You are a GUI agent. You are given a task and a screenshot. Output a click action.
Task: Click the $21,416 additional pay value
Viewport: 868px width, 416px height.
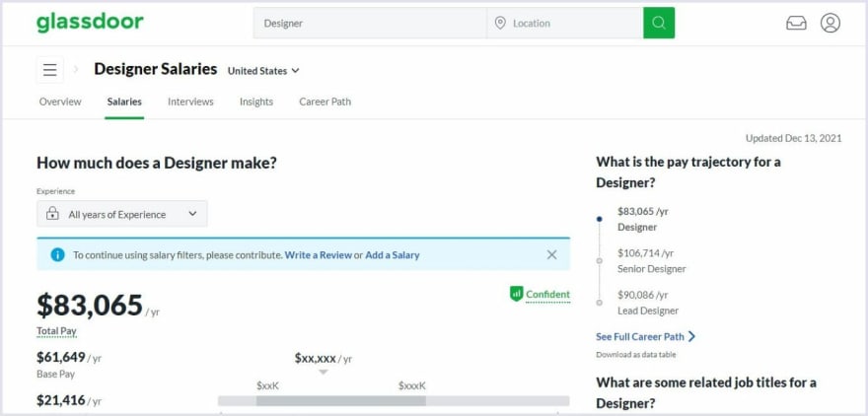(x=61, y=400)
